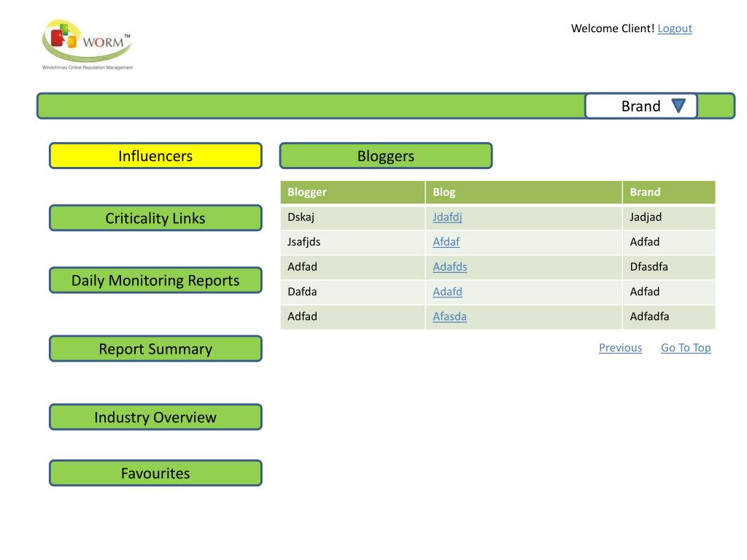Select the Dafda blogger cell
This screenshot has width=747, height=560.
[x=352, y=292]
